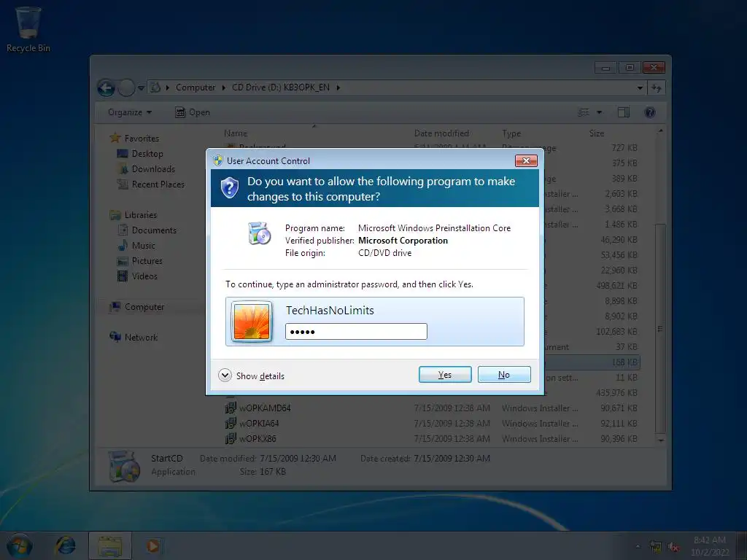Click the taskbar clock showing 8:42 AM
The image size is (747, 560).
tap(710, 545)
